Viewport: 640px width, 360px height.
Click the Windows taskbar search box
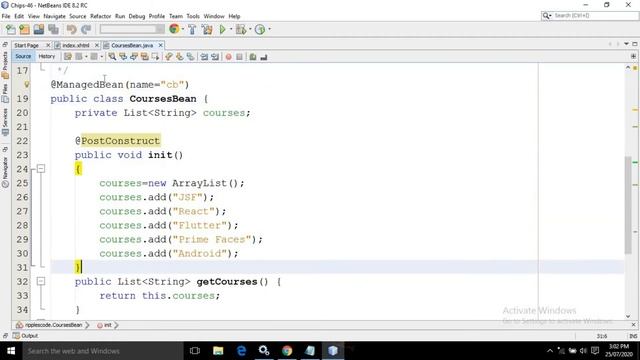pos(102,351)
